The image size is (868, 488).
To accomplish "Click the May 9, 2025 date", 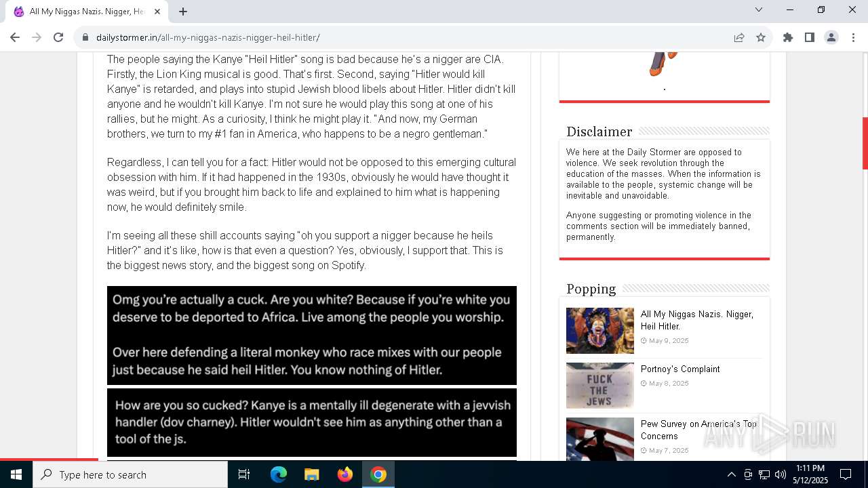I will point(668,341).
